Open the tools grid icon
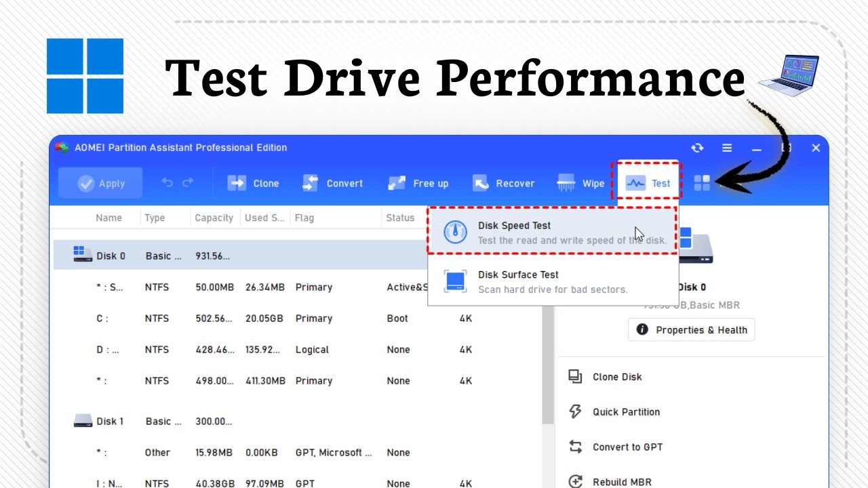This screenshot has width=868, height=488. tap(702, 183)
